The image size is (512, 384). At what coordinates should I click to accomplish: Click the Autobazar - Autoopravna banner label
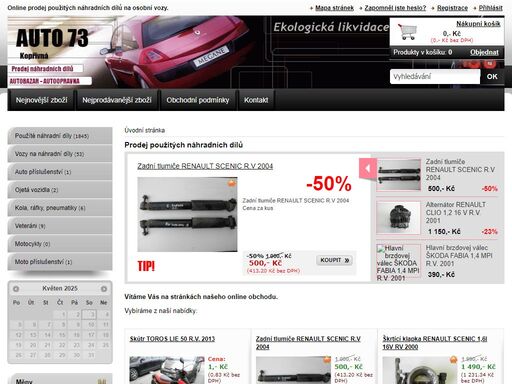(x=49, y=81)
